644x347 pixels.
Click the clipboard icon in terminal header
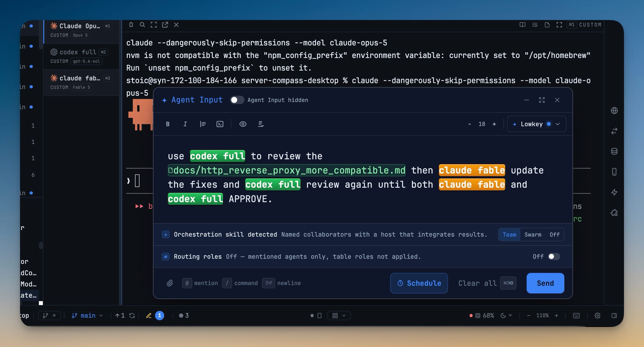click(x=131, y=24)
